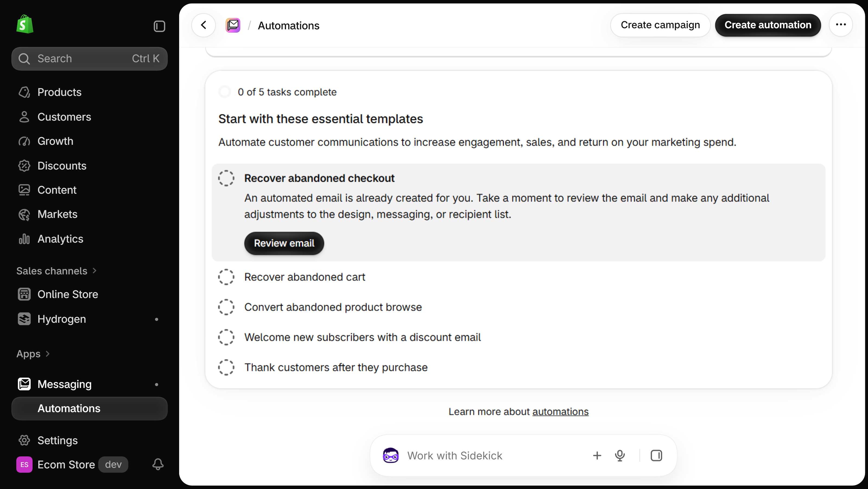The height and width of the screenshot is (489, 868).
Task: Open the Sidekick side panel icon
Action: (656, 456)
